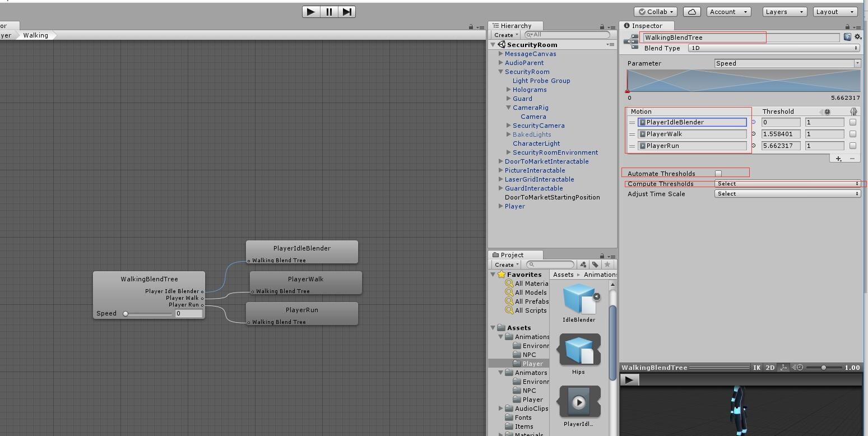Click the pivot axes icon in preview

(783, 368)
